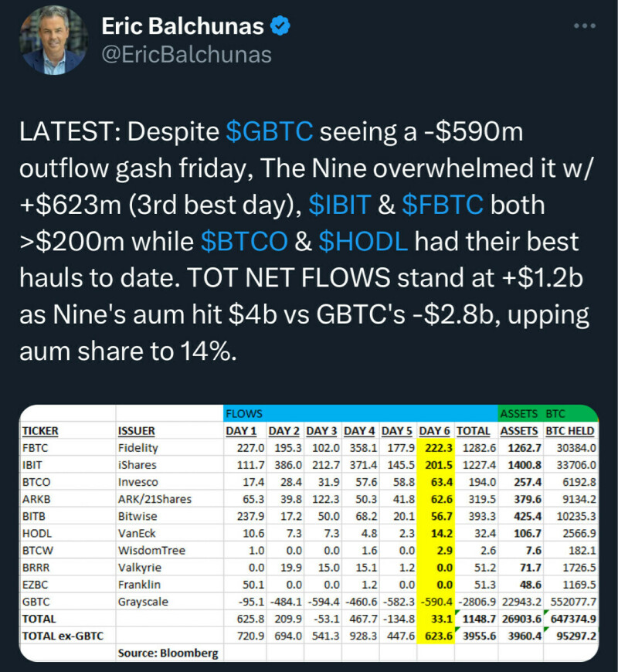Open the three-dot more options menu
The image size is (618, 672).
pyautogui.click(x=585, y=25)
